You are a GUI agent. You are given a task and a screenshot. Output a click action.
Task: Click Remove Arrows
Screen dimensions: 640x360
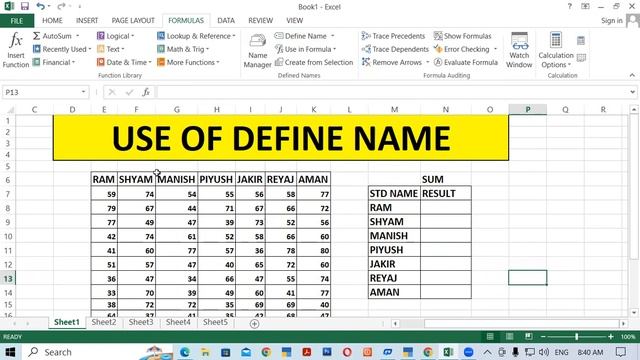point(392,62)
